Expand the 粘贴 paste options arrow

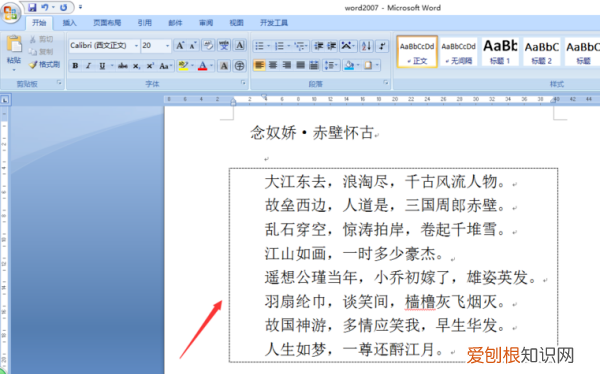[14, 70]
